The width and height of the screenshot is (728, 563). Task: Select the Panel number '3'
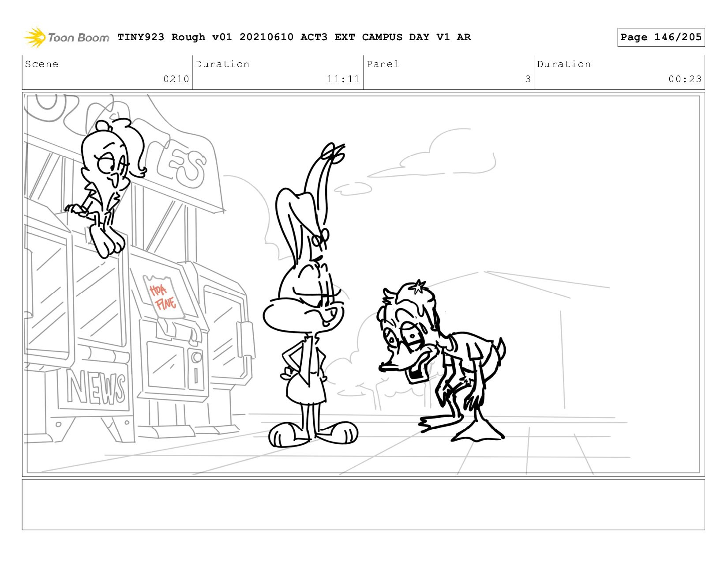528,79
